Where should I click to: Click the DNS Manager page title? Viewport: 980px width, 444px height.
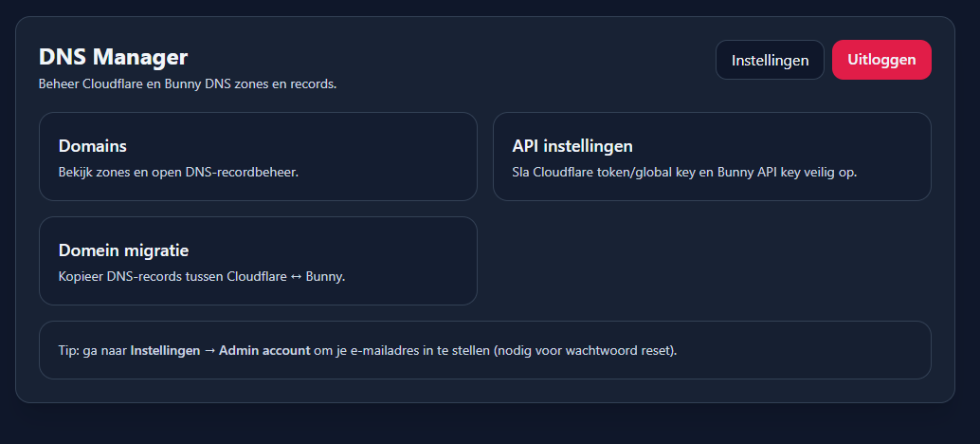pyautogui.click(x=114, y=57)
